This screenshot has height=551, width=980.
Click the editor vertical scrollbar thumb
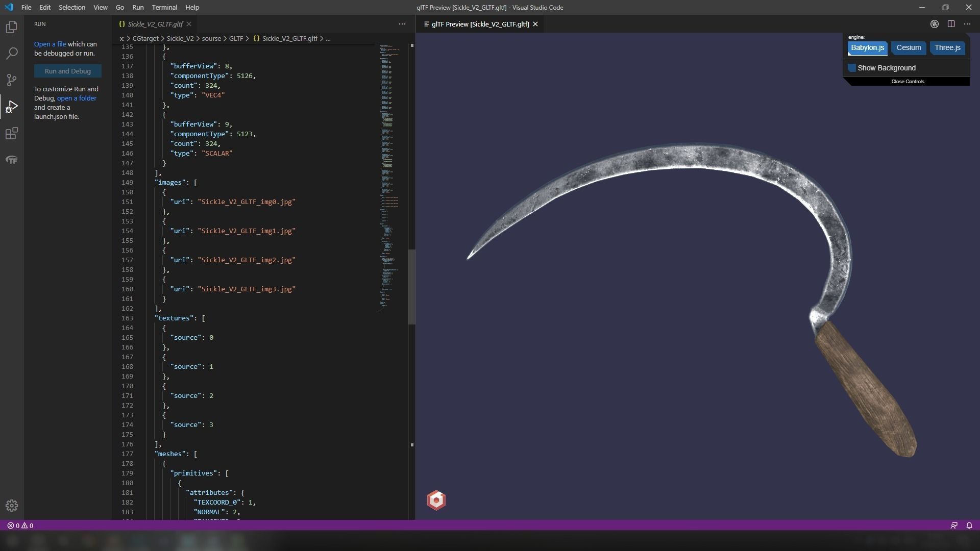[x=412, y=287]
